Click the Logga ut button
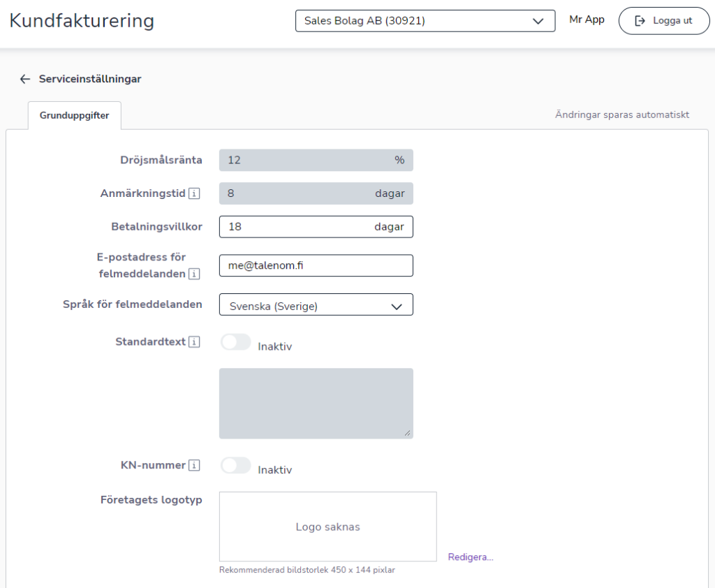The image size is (715, 588). pyautogui.click(x=664, y=20)
